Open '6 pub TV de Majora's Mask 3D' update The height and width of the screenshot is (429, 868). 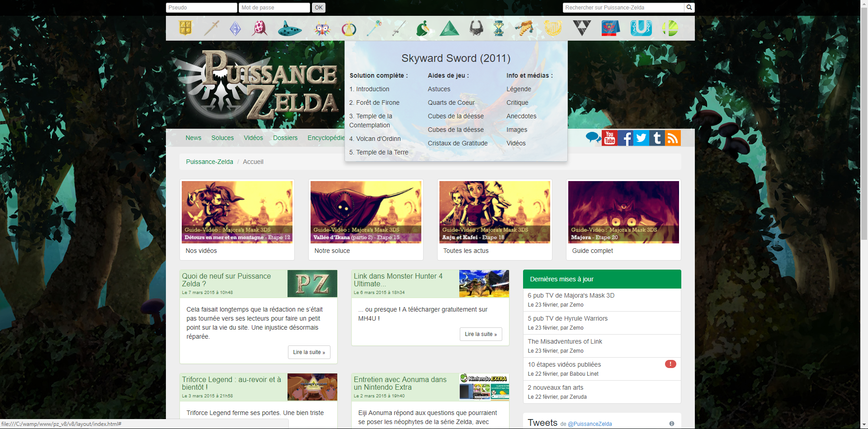pos(571,295)
